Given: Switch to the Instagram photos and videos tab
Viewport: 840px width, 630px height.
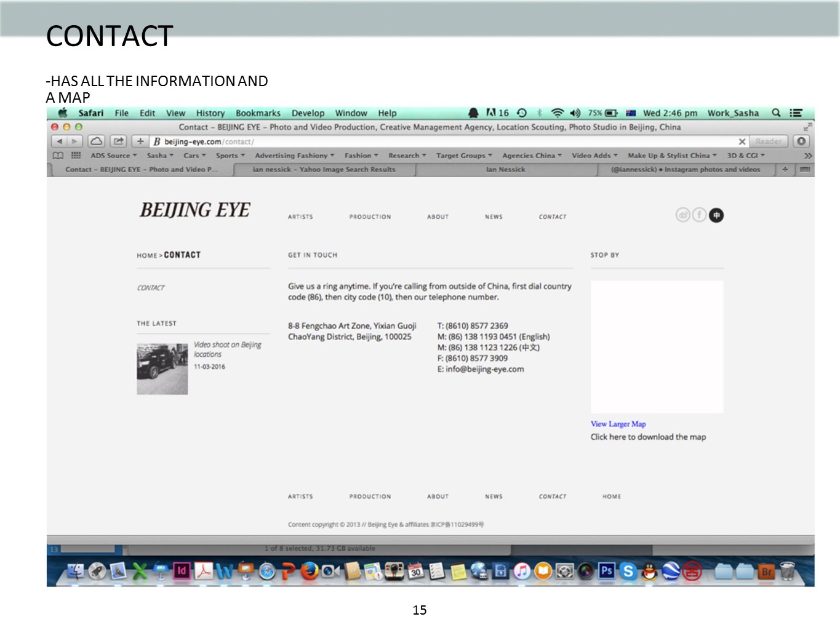Looking at the screenshot, I should [x=686, y=169].
